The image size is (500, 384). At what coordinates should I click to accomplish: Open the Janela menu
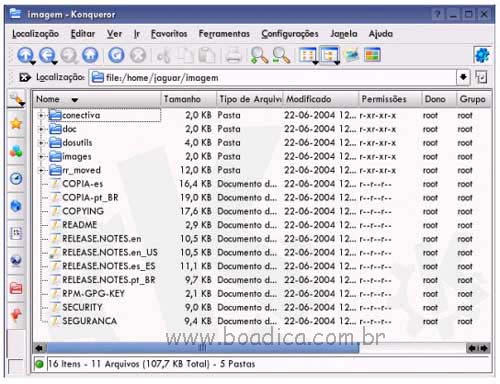point(344,34)
